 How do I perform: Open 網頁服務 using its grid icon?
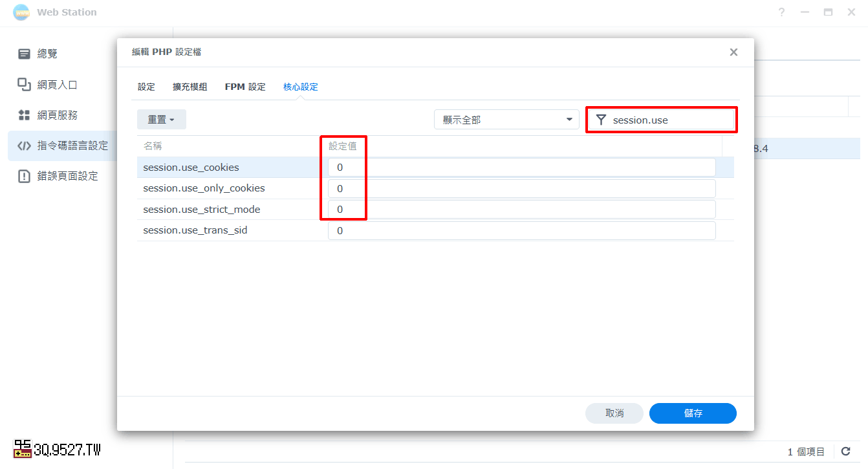tap(25, 115)
